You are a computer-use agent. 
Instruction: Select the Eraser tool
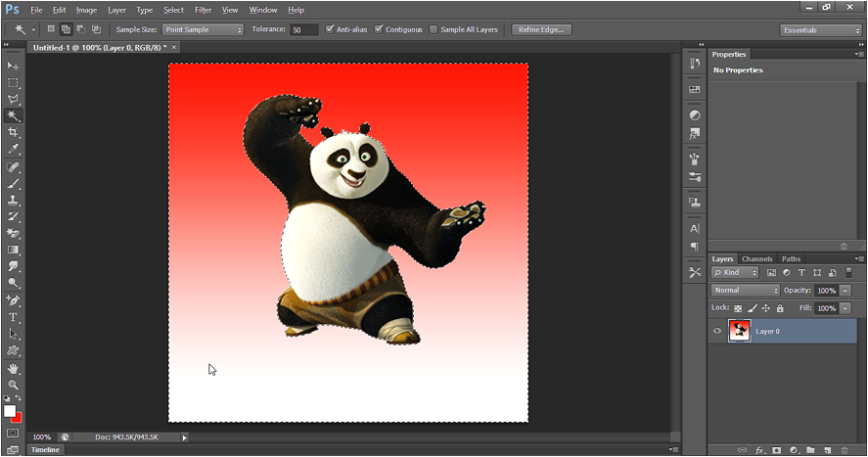pos(13,234)
